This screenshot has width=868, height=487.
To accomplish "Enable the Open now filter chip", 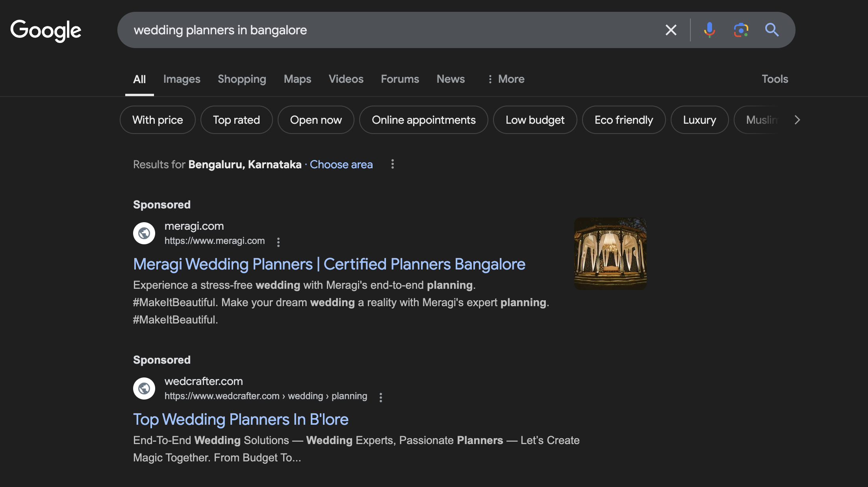I will [x=316, y=120].
